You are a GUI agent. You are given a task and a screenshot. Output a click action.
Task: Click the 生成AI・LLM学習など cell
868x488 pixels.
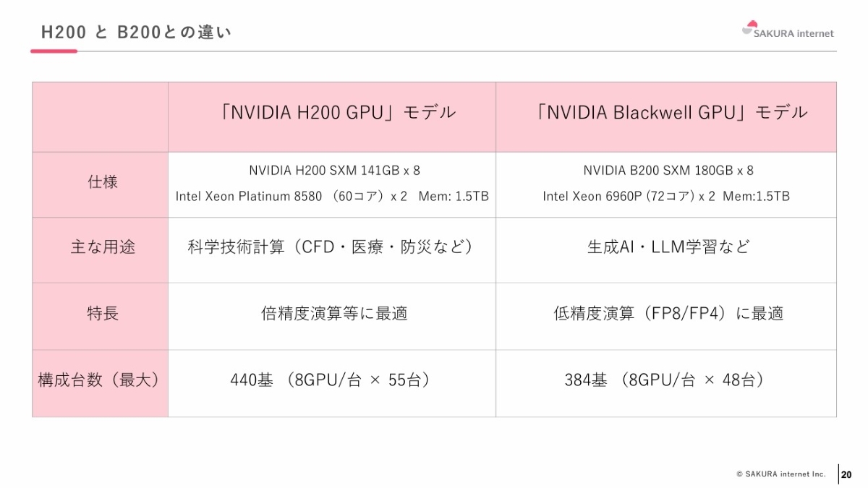point(668,247)
